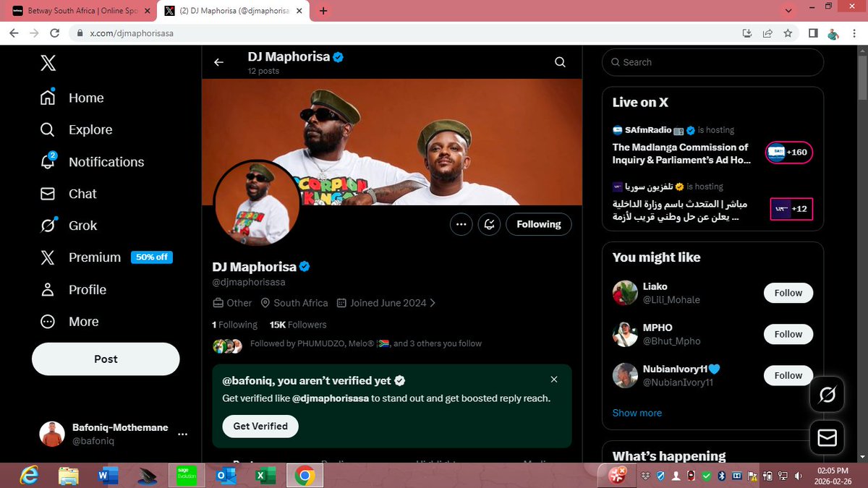Click the browser back arrow
The width and height of the screenshot is (868, 488).
point(14,33)
